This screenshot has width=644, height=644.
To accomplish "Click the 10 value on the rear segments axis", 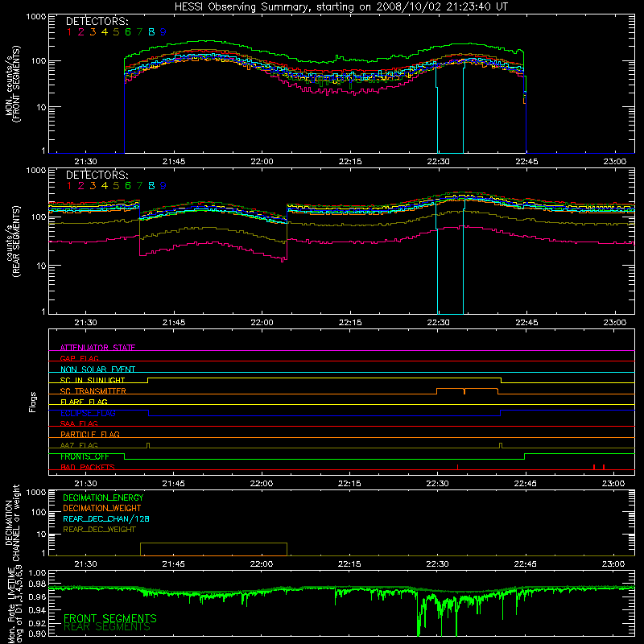I will coord(40,266).
